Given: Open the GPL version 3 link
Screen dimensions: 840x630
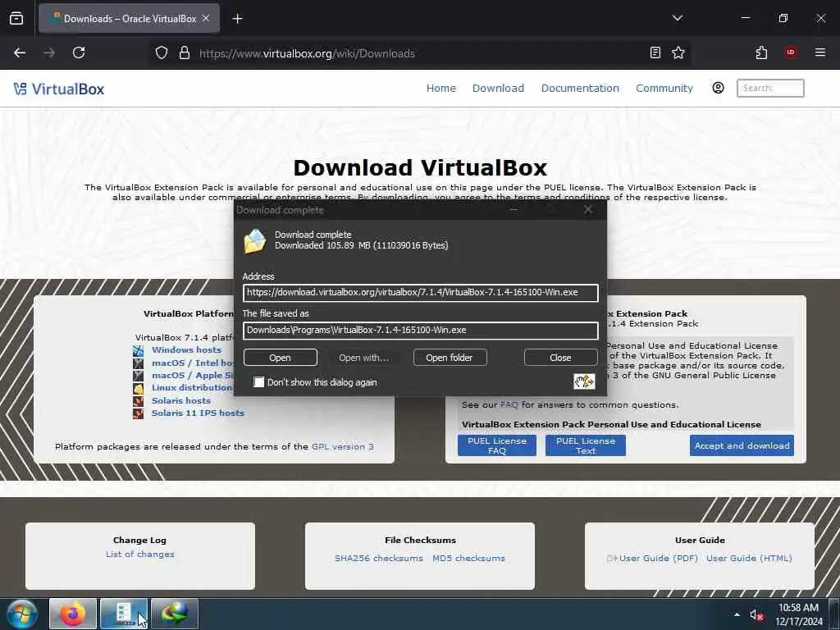Looking at the screenshot, I should pyautogui.click(x=343, y=446).
